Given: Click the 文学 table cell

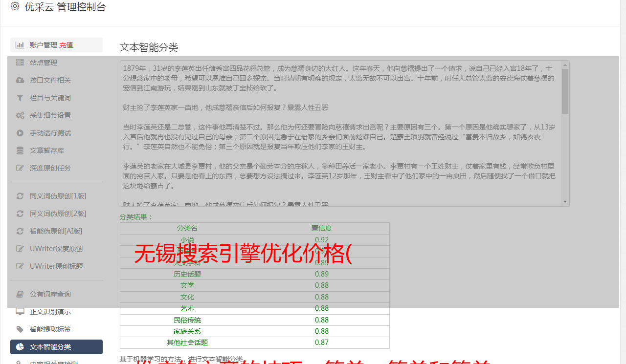Looking at the screenshot, I should coord(187,285).
